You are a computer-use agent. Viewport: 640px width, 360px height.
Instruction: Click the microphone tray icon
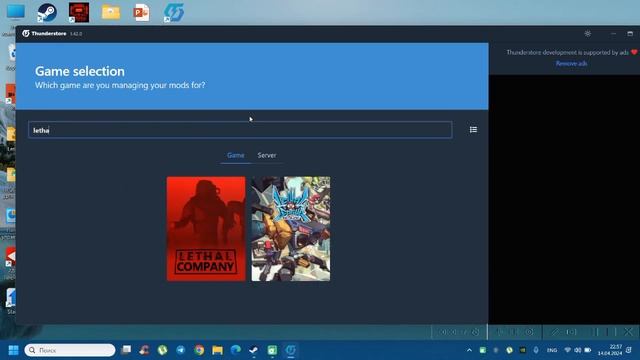point(536,350)
